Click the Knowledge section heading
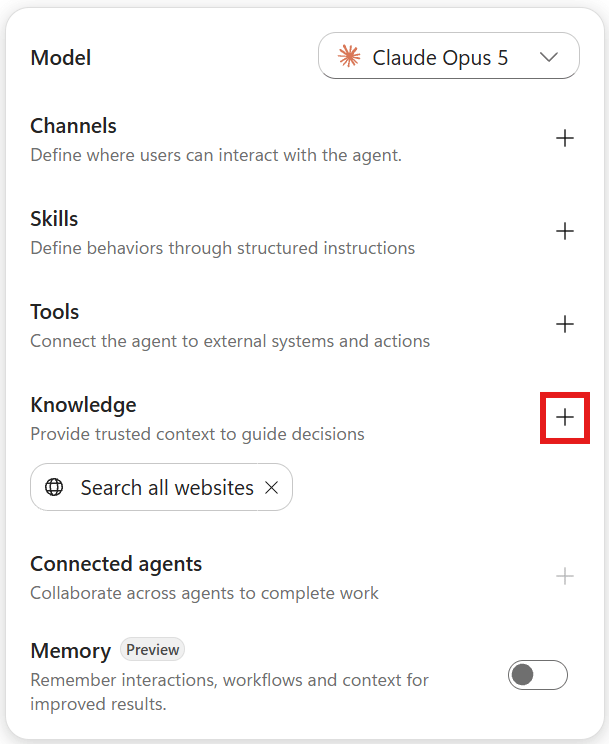609x744 pixels. (84, 405)
